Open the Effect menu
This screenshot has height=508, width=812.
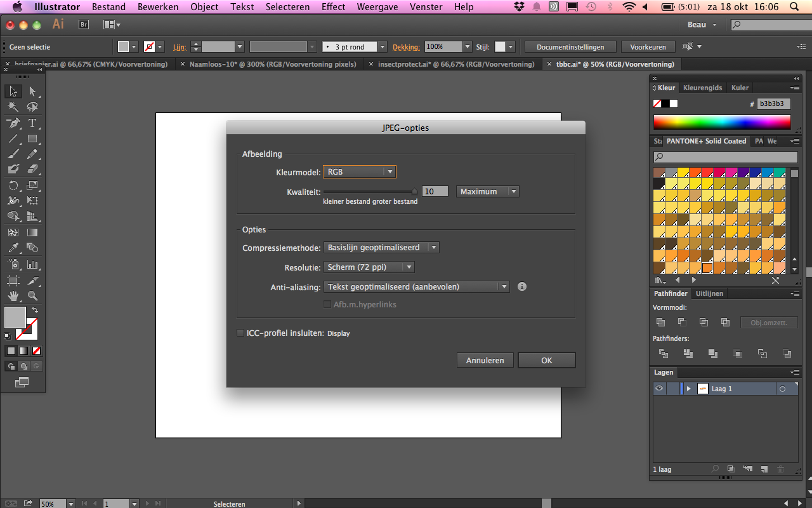333,7
